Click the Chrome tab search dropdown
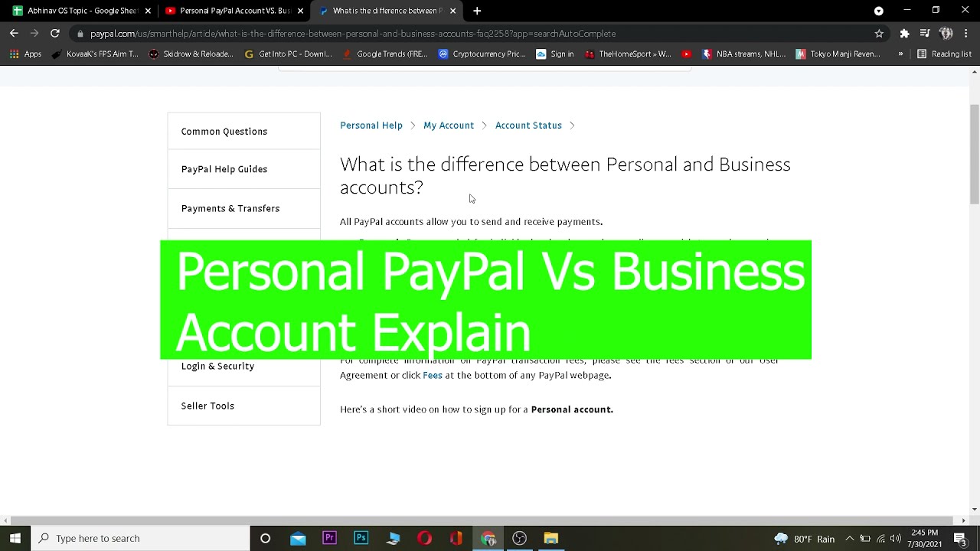Image resolution: width=980 pixels, height=551 pixels. pyautogui.click(x=879, y=11)
